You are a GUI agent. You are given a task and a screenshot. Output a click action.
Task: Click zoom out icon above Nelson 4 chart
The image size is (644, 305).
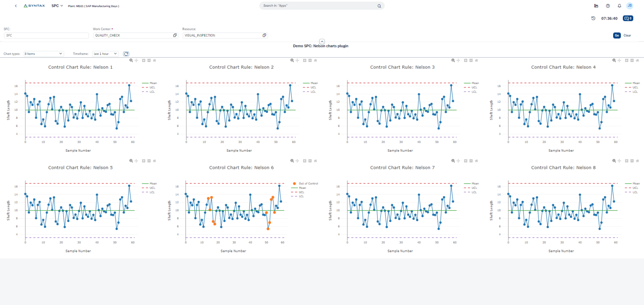pos(631,60)
